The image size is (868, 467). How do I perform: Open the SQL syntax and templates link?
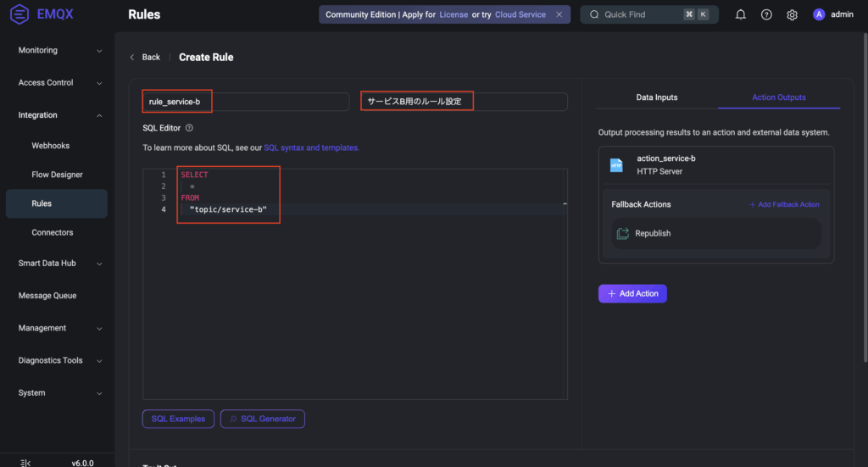coord(311,147)
